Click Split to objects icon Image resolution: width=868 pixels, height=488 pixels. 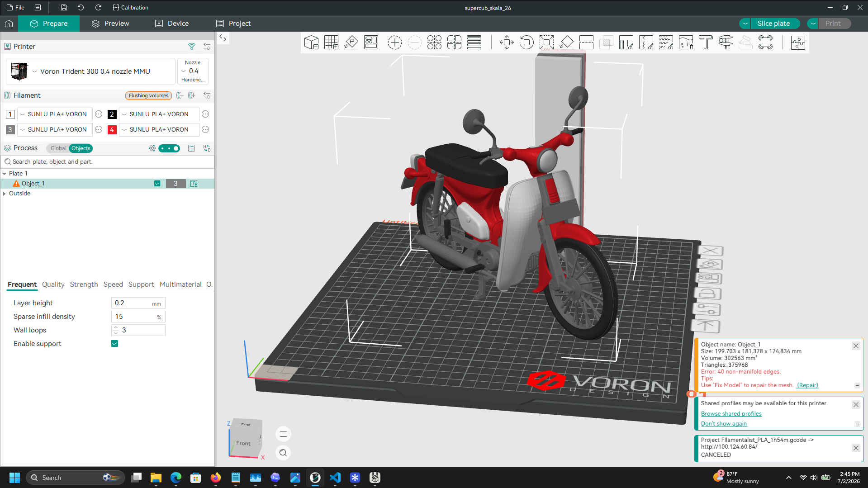pyautogui.click(x=434, y=43)
